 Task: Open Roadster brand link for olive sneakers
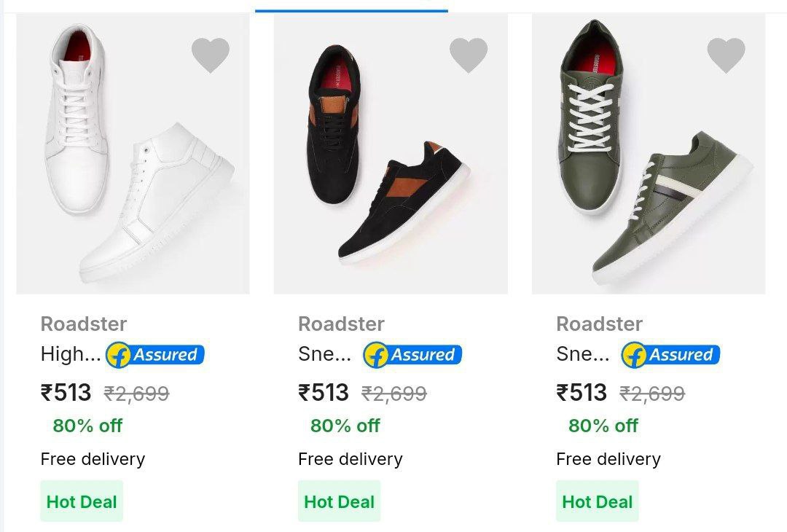[x=600, y=324]
